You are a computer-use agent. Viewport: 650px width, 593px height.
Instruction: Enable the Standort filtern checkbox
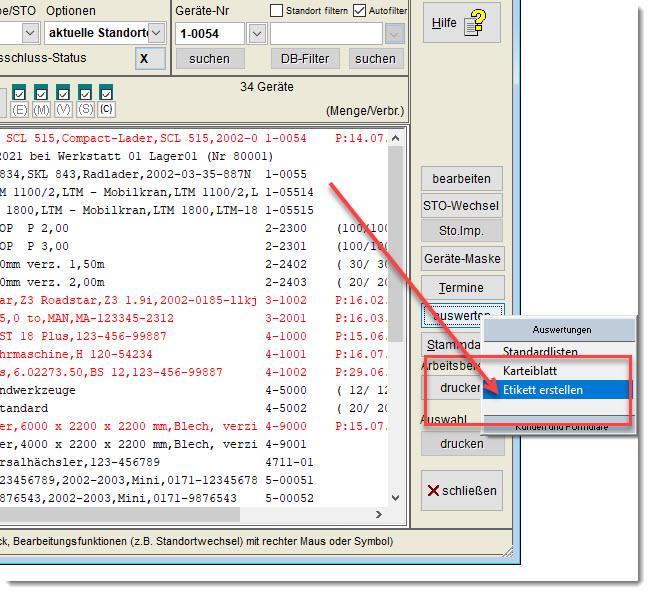click(277, 10)
